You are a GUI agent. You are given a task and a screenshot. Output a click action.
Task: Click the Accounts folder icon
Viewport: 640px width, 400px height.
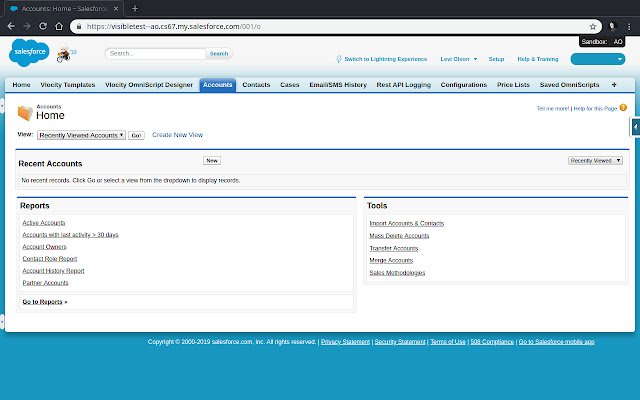point(25,113)
